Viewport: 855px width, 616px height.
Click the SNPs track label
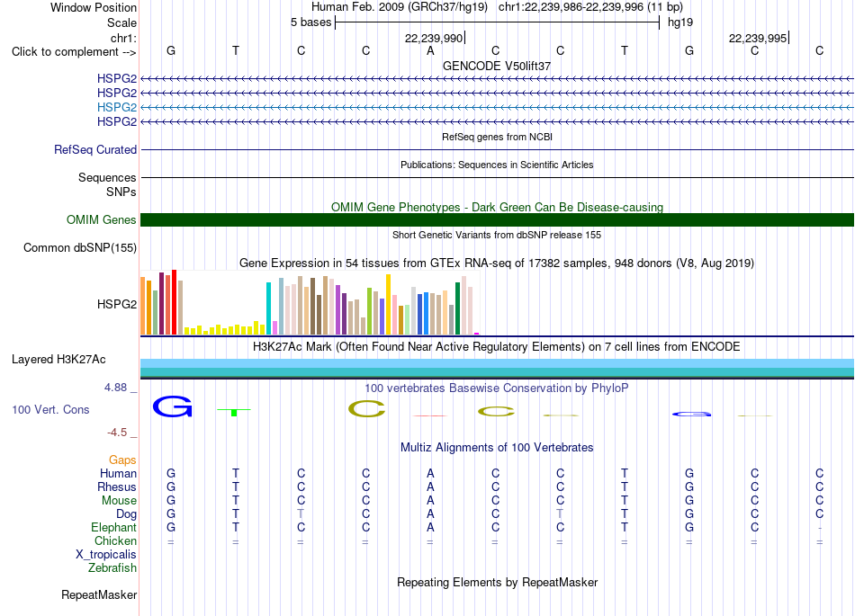tap(121, 192)
